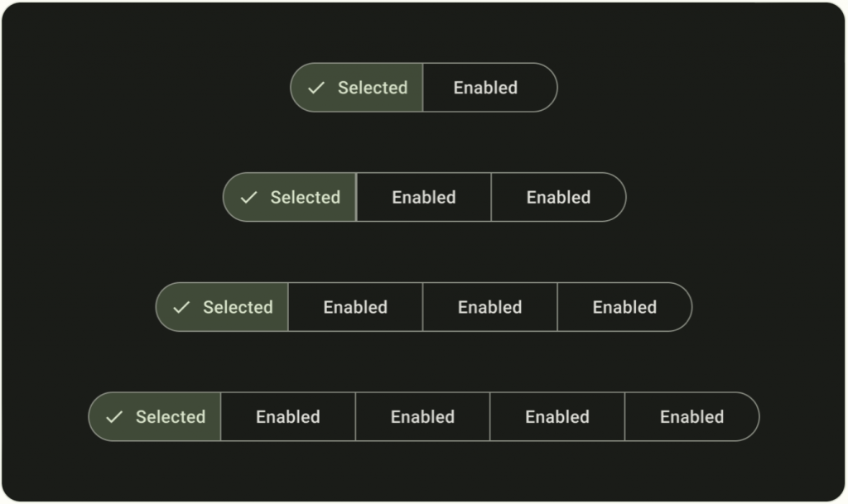
Task: Click the empty dark background above the two-segment group
Action: click(424, 31)
